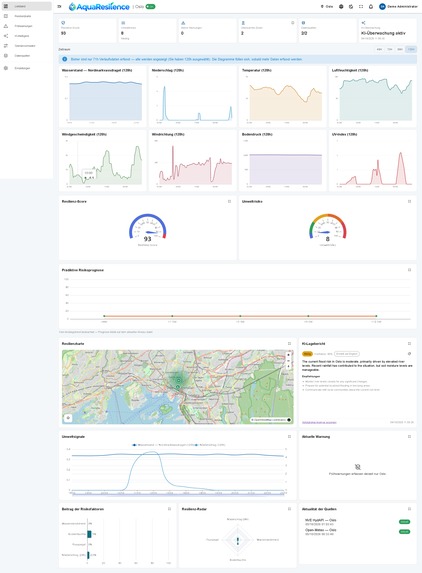Collapse the sidebar with the hamburger icon
This screenshot has height=573, width=422.
tap(59, 6)
